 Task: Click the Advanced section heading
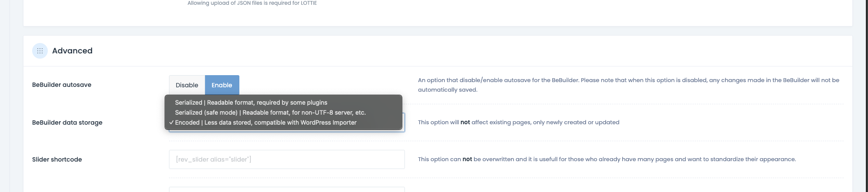72,51
